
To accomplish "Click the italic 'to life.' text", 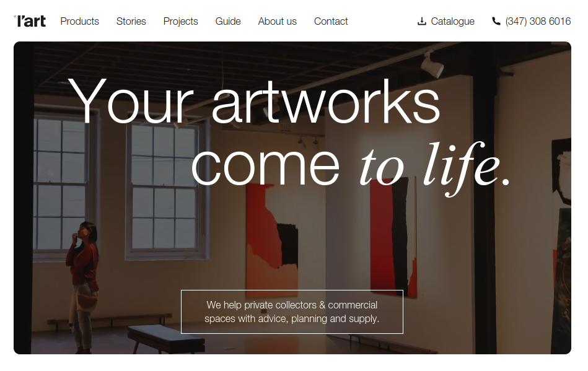I will 435,168.
